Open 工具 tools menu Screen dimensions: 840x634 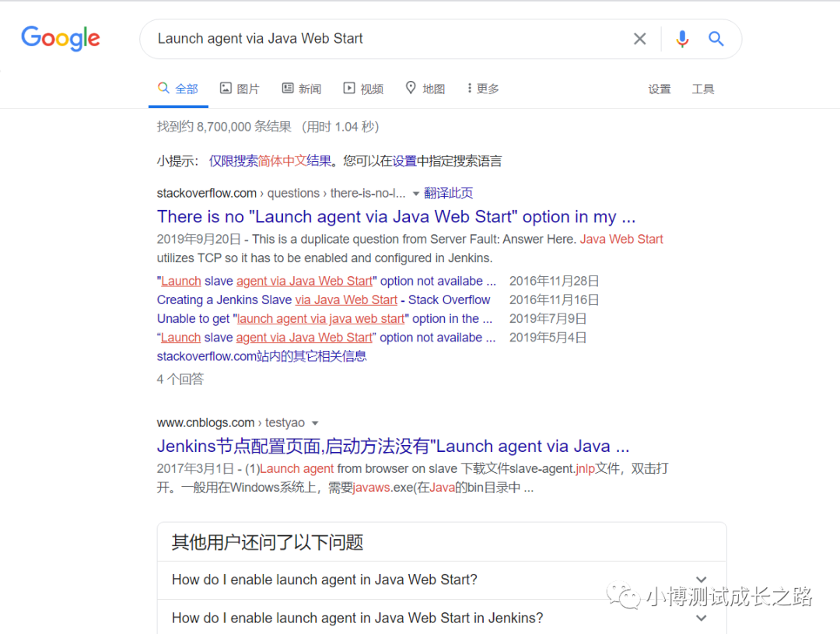pos(703,89)
